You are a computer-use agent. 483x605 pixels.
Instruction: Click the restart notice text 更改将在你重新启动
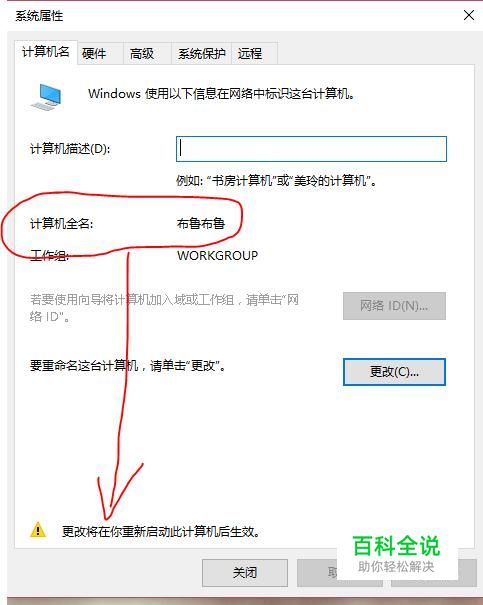161,532
